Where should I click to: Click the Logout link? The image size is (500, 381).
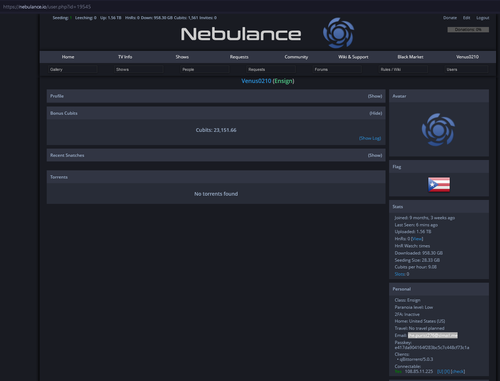[x=483, y=18]
